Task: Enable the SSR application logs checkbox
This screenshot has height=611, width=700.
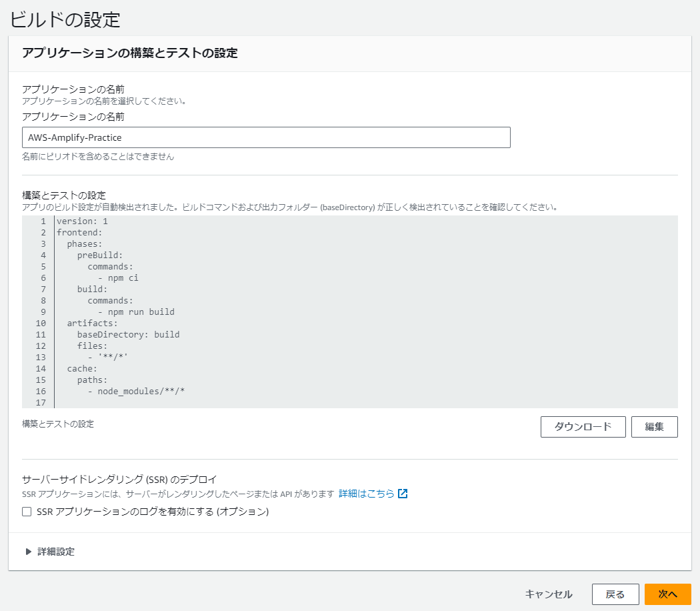Action: click(x=27, y=512)
